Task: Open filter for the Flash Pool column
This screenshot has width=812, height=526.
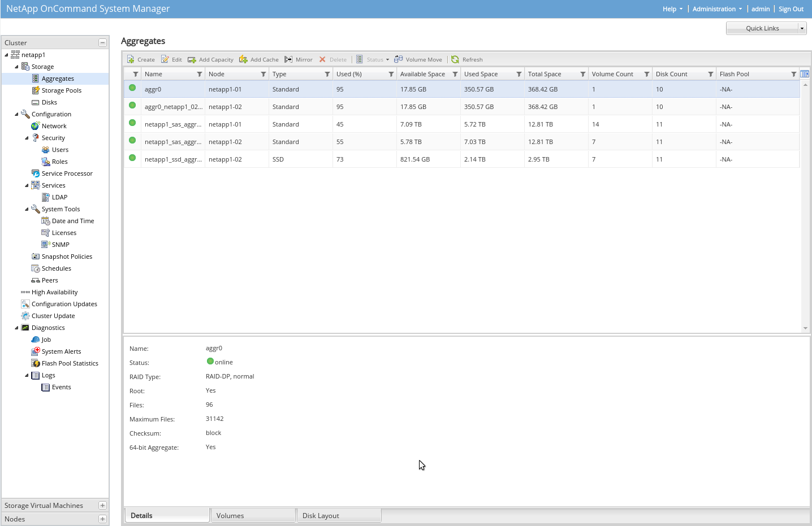Action: point(794,74)
